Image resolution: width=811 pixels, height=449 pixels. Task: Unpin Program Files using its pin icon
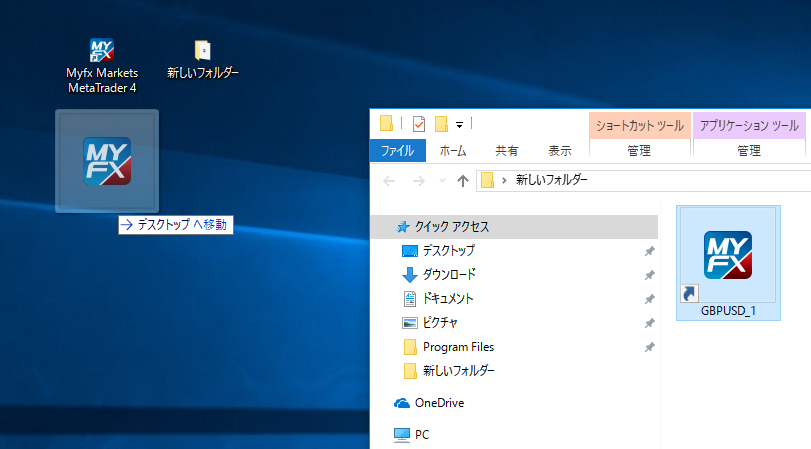tap(650, 347)
